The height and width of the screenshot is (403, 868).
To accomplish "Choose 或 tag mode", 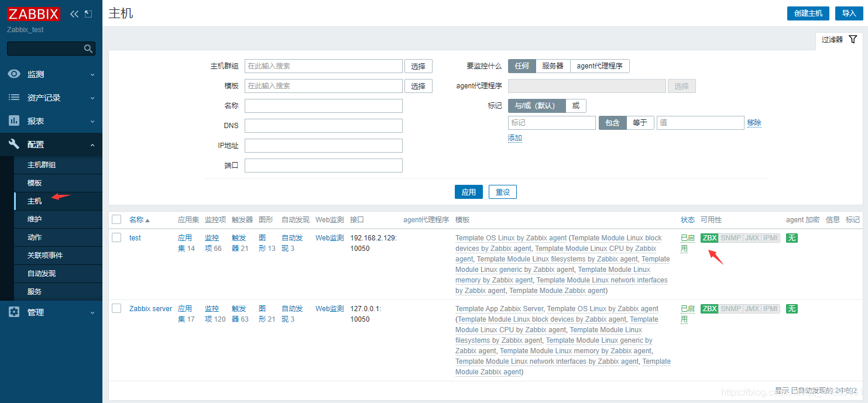I will [576, 106].
